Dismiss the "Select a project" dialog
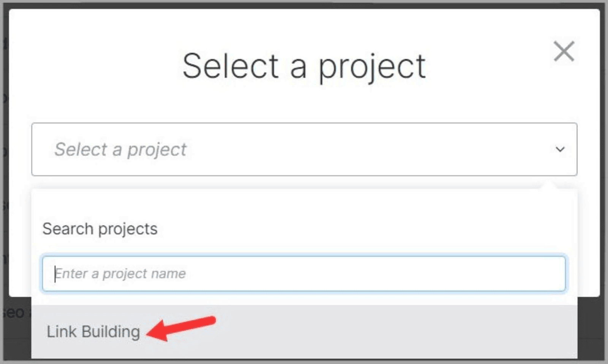This screenshot has height=364, width=608. [x=564, y=52]
